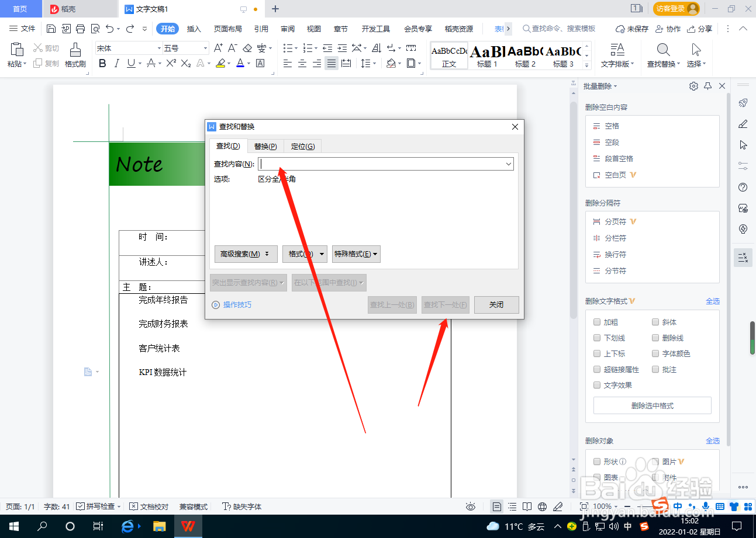756x538 pixels.
Task: Click the Undo arrow icon
Action: pos(110,29)
